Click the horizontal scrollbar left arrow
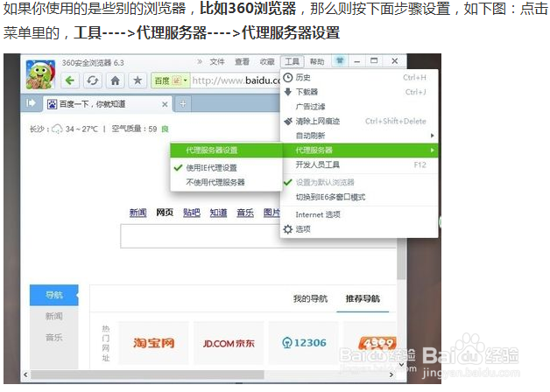Image resolution: width=550 pixels, height=392 pixels. 25,374
